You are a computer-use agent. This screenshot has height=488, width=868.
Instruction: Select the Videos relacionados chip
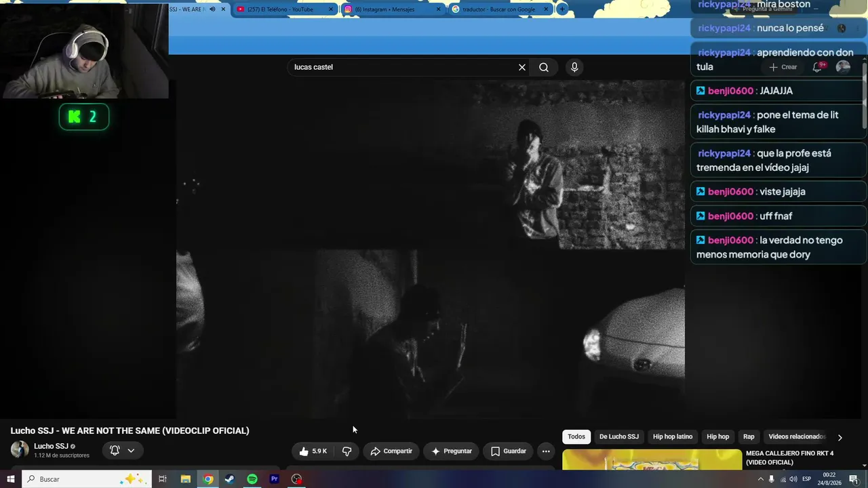point(797,437)
